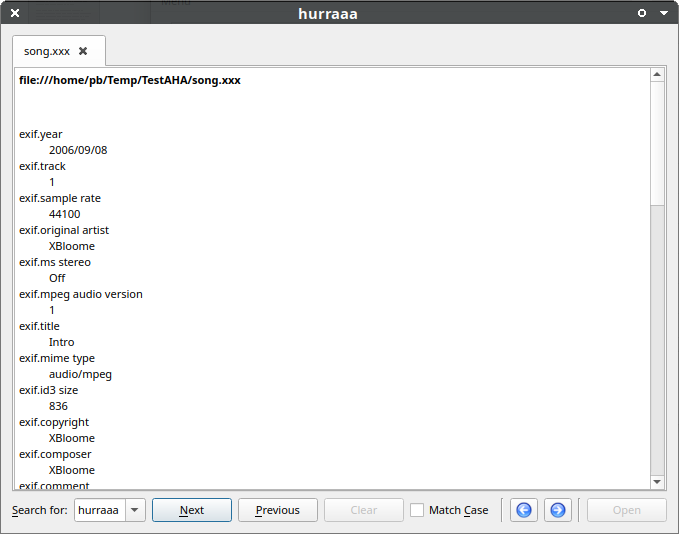Image resolution: width=679 pixels, height=534 pixels.
Task: Click the Clear button
Action: tap(364, 510)
